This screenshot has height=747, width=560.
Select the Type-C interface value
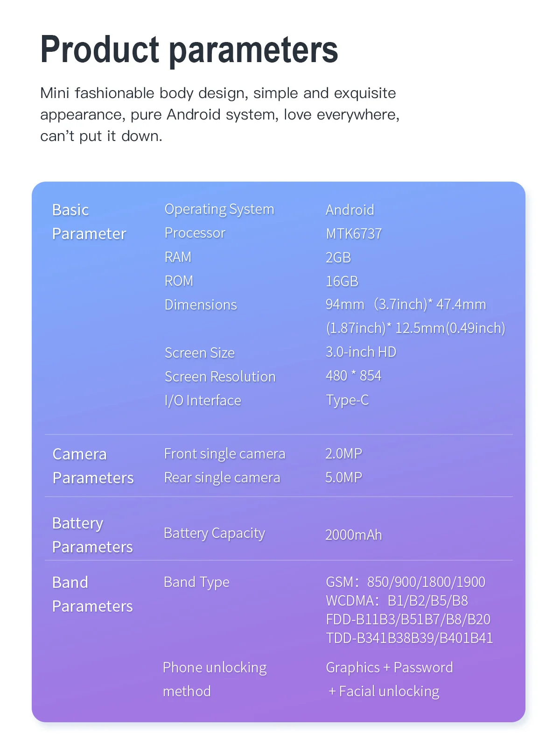[347, 400]
